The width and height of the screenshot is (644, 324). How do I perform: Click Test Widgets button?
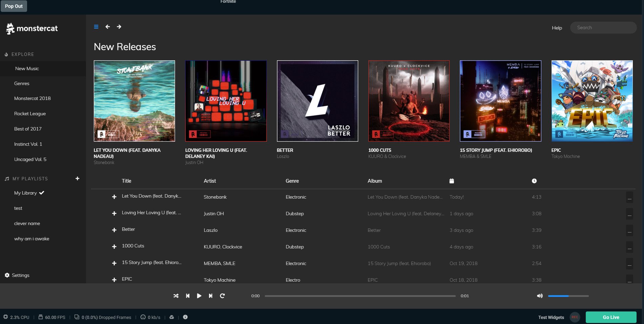point(551,317)
